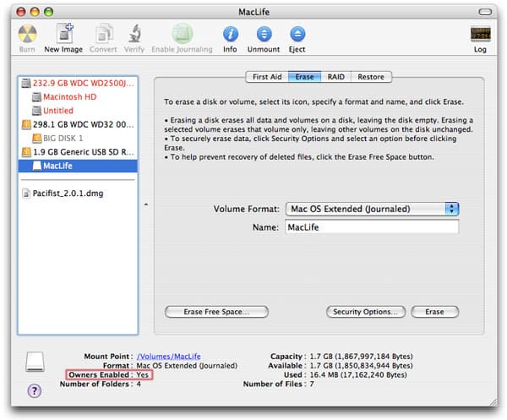This screenshot has height=420, width=507.
Task: Open the Volume Format dropdown
Action: (372, 209)
